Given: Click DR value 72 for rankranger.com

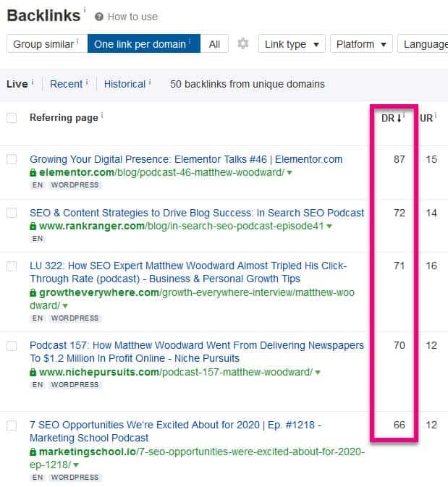Looking at the screenshot, I should pos(400,213).
